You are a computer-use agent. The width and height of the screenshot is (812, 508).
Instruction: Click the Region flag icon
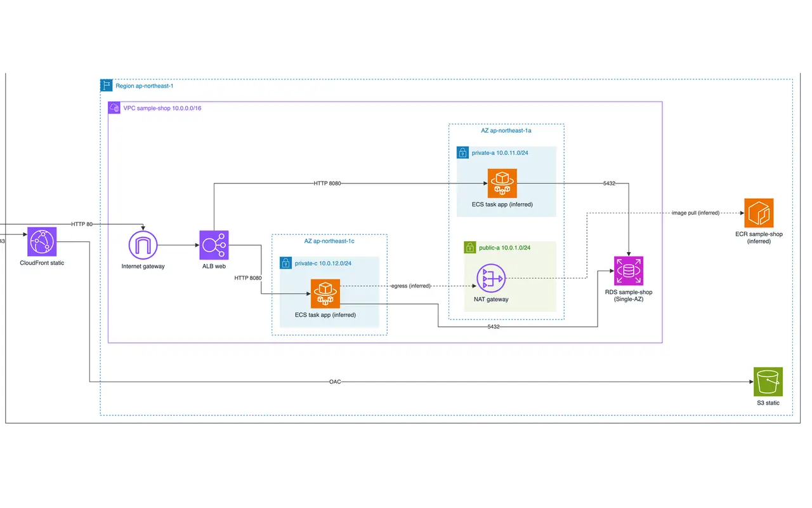point(107,86)
